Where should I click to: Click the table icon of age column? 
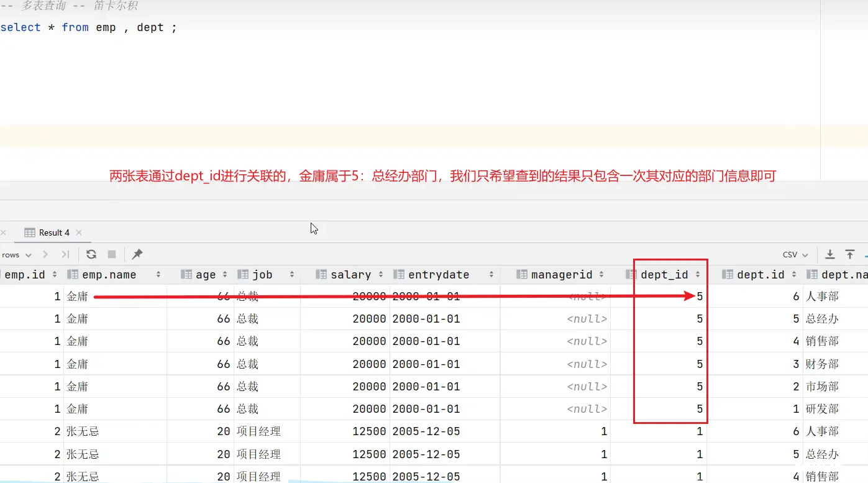click(186, 275)
